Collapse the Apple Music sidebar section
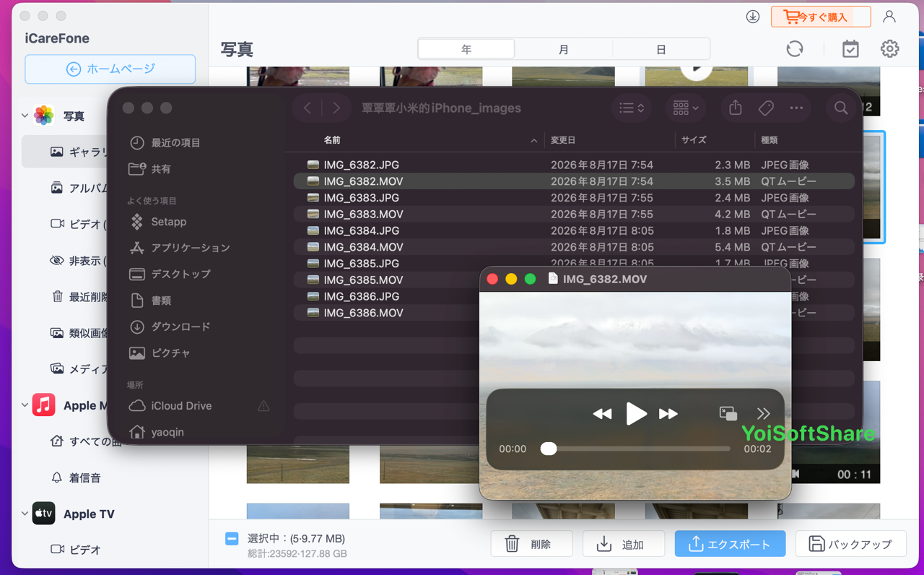The width and height of the screenshot is (924, 575). (25, 405)
